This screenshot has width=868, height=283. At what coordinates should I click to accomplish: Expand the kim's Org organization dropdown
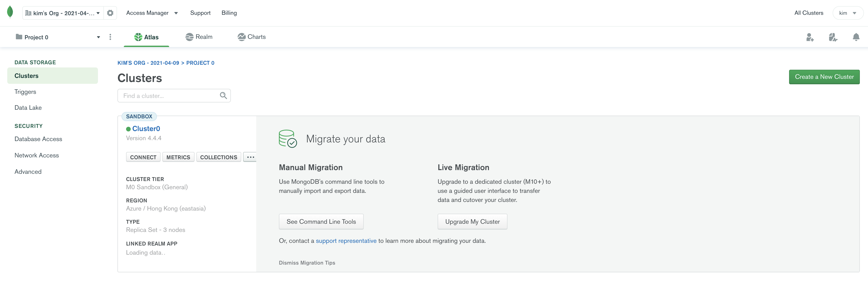(x=63, y=13)
